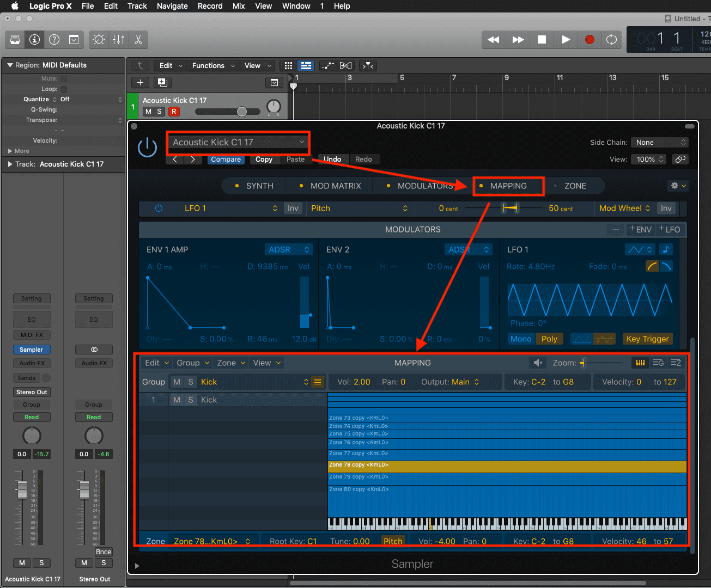Toggle the automation curve icon

(328, 65)
